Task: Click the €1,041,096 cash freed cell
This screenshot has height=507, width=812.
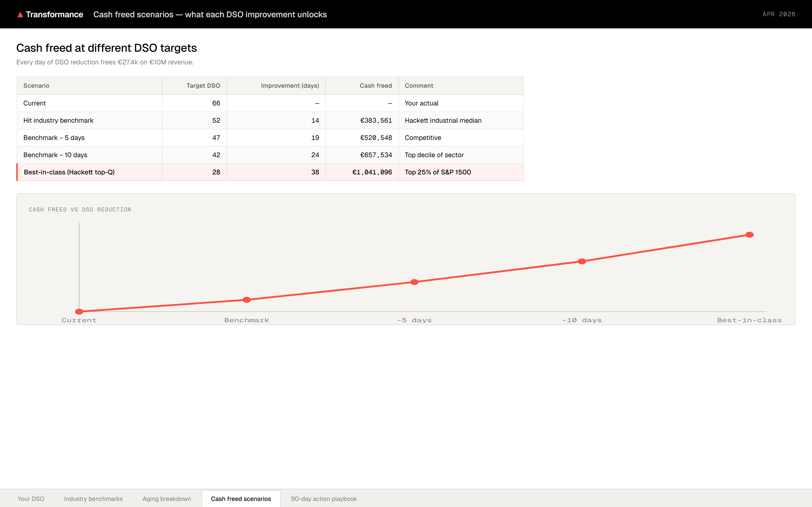Action: (x=372, y=172)
